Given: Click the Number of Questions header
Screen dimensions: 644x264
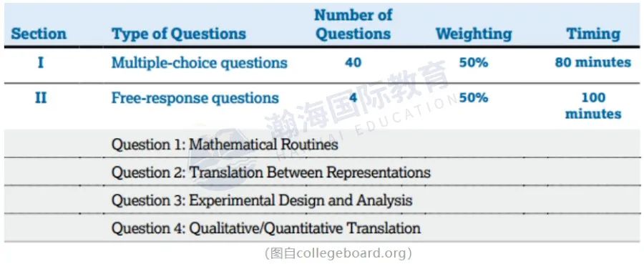Looking at the screenshot, I should coord(353,24).
